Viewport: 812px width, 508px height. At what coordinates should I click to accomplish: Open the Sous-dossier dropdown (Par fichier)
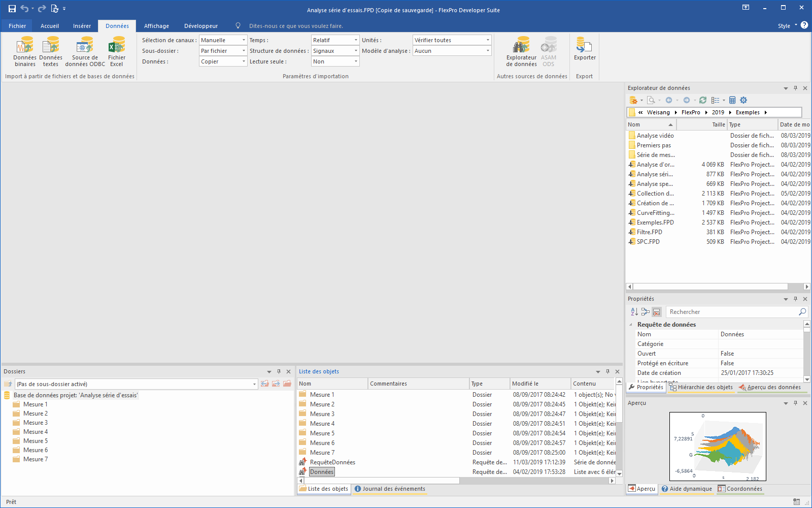pos(223,51)
